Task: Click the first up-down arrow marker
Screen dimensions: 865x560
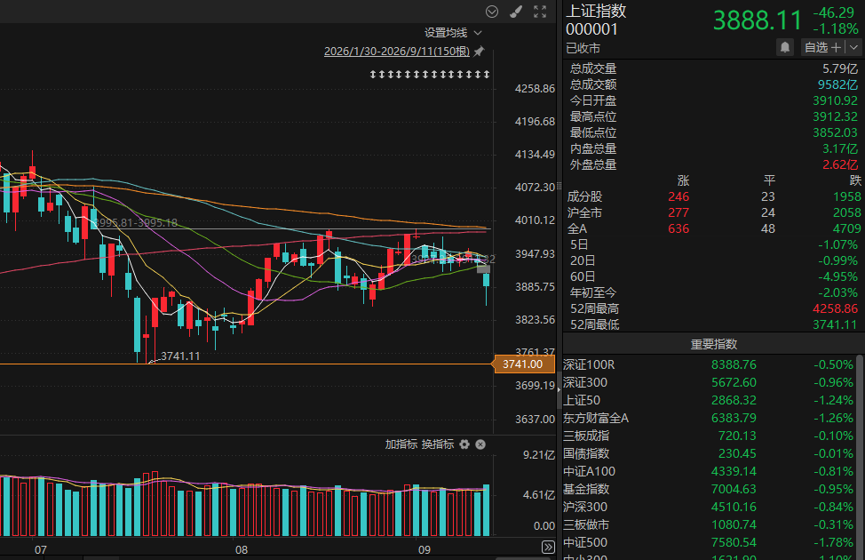Action: coord(373,74)
